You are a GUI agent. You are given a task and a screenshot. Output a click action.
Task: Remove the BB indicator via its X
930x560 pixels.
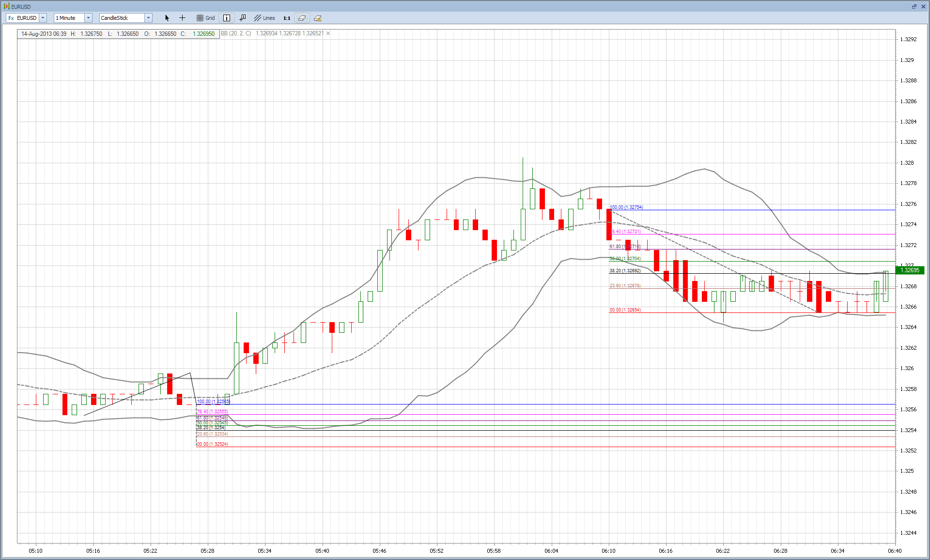coord(328,33)
